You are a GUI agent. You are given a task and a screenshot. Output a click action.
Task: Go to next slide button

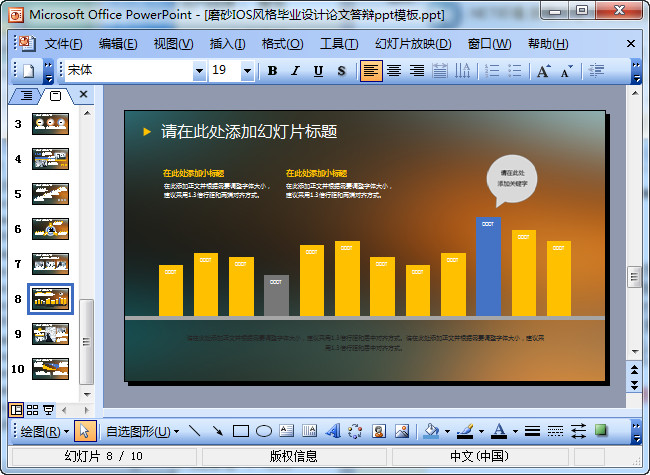634,385
